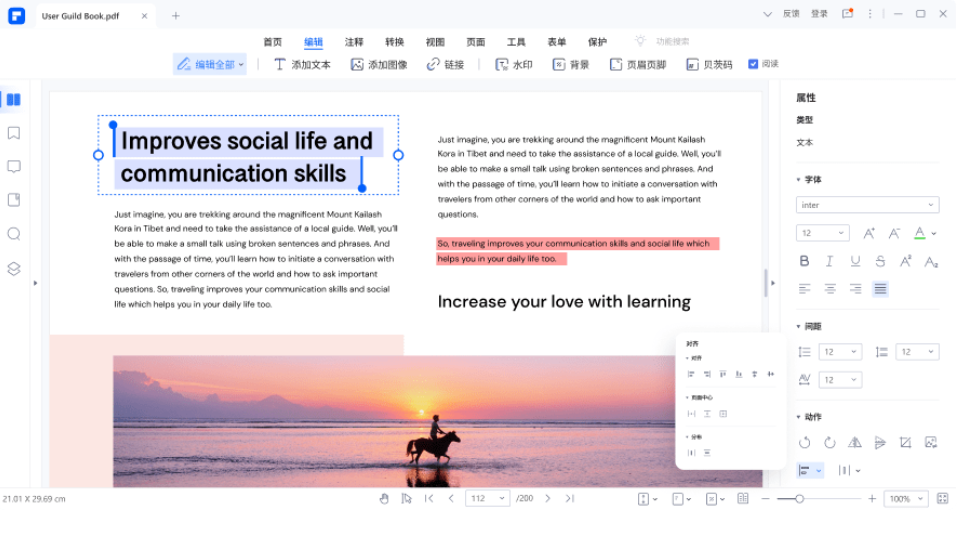Open the attachments panel in left sidebar
This screenshot has height=534, width=962.
(13, 200)
